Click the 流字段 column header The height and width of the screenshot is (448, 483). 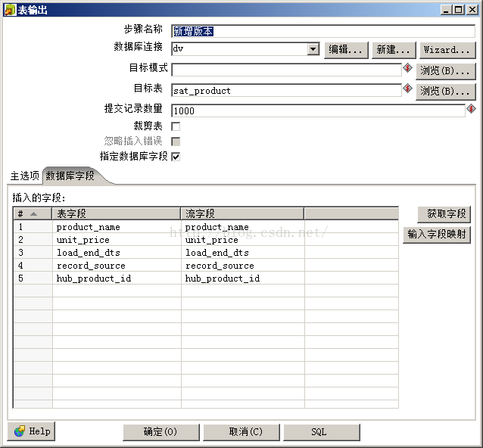(x=242, y=213)
